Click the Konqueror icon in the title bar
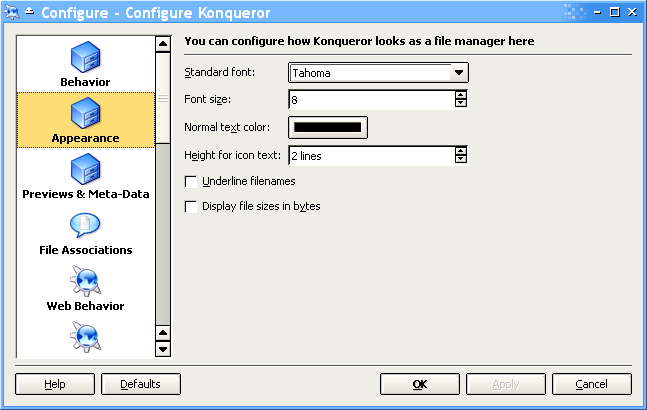 tap(10, 12)
